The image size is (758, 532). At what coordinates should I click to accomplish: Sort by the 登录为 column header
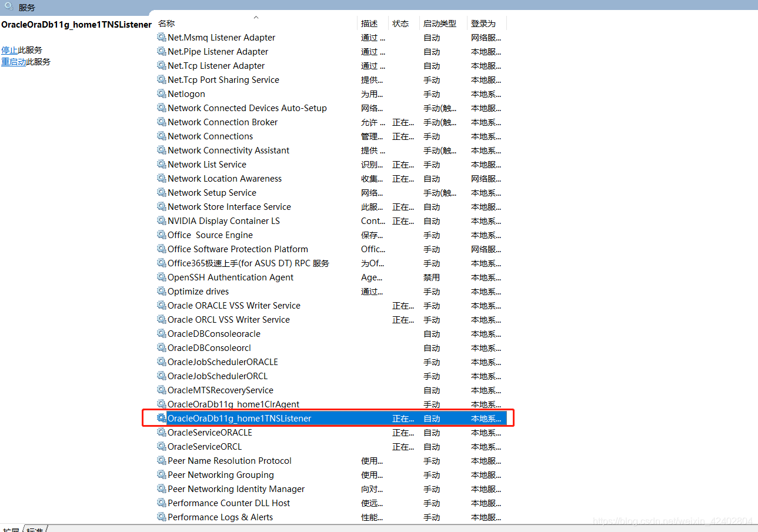(483, 24)
